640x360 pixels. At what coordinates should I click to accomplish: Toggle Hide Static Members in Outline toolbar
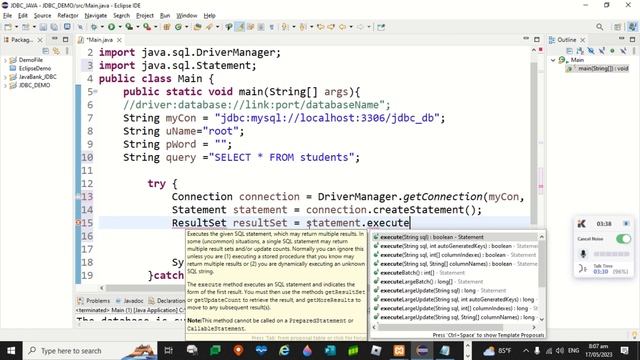602,51
